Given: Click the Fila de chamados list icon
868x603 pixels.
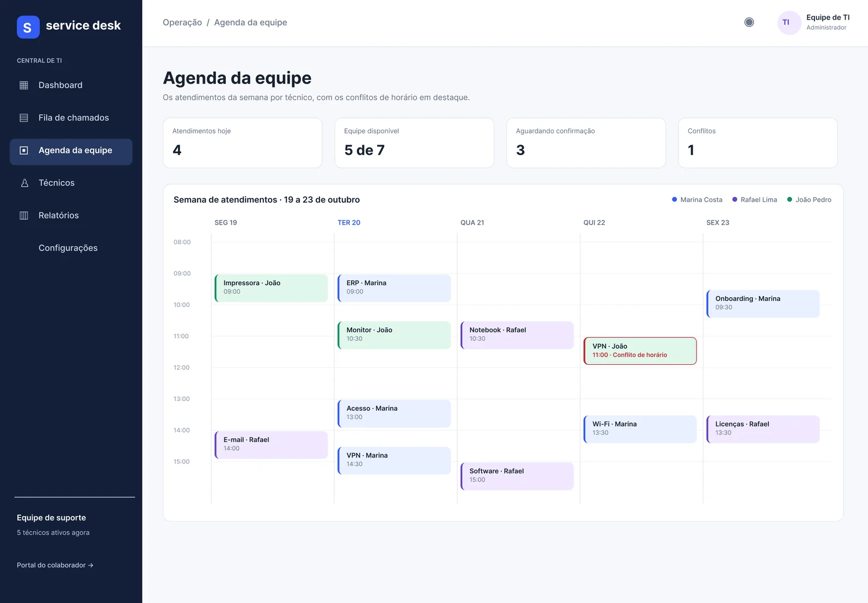Looking at the screenshot, I should point(24,118).
